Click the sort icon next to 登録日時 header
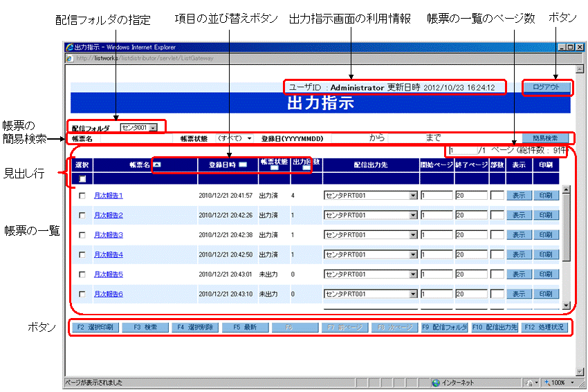 pyautogui.click(x=243, y=165)
